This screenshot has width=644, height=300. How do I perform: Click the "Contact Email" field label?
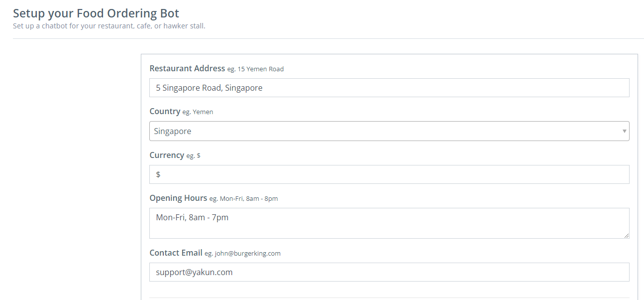pyautogui.click(x=176, y=253)
